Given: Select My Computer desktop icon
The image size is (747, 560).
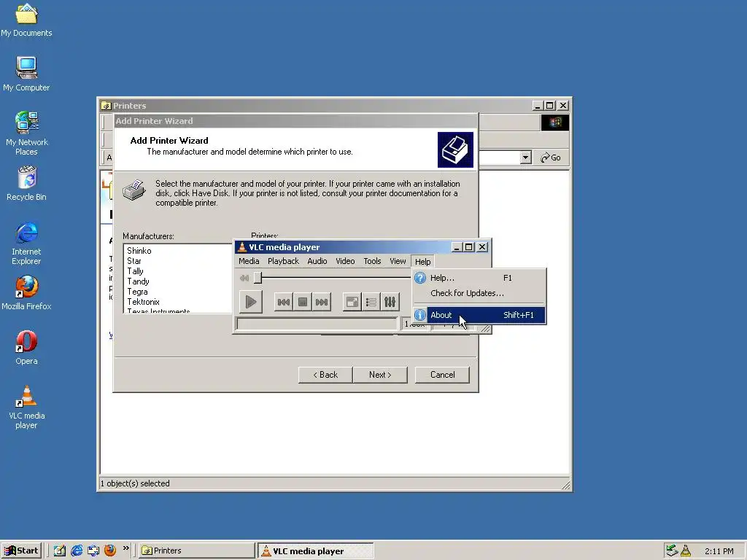Looking at the screenshot, I should pos(26,74).
